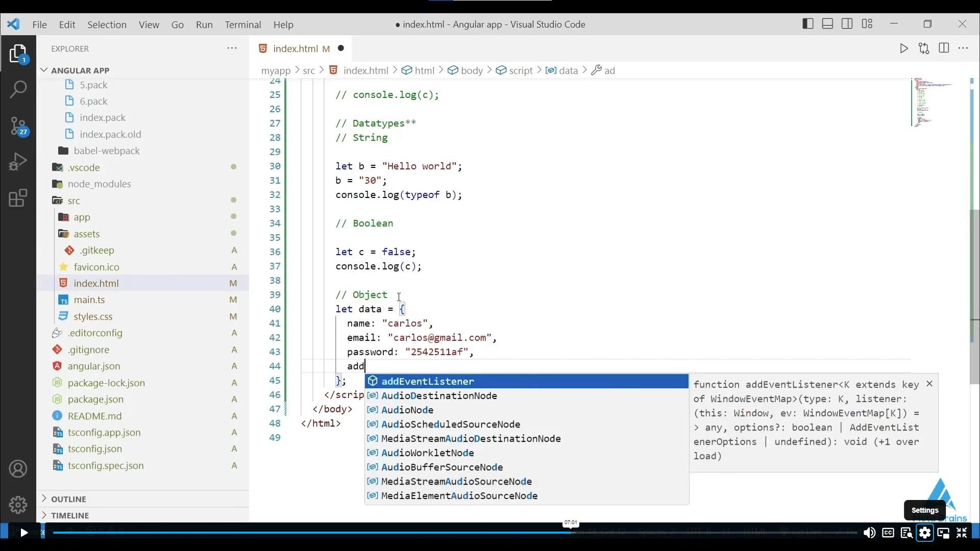Collapse the src folder
The image size is (980, 551).
(x=143, y=201)
